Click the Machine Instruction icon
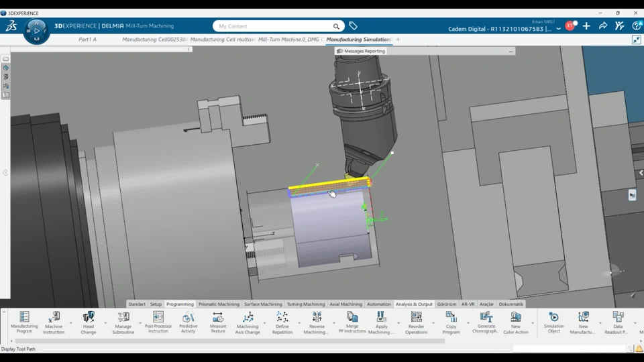 point(54,318)
